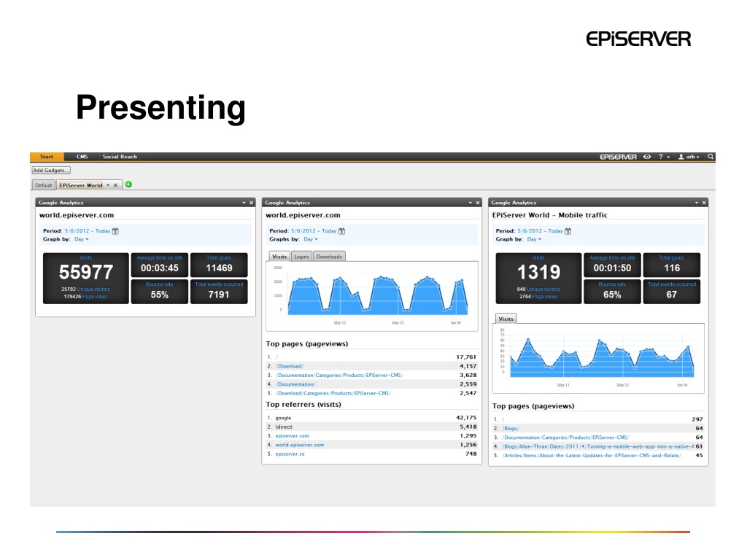Select the Logins chart tab
The height and width of the screenshot is (560, 747).
[301, 257]
